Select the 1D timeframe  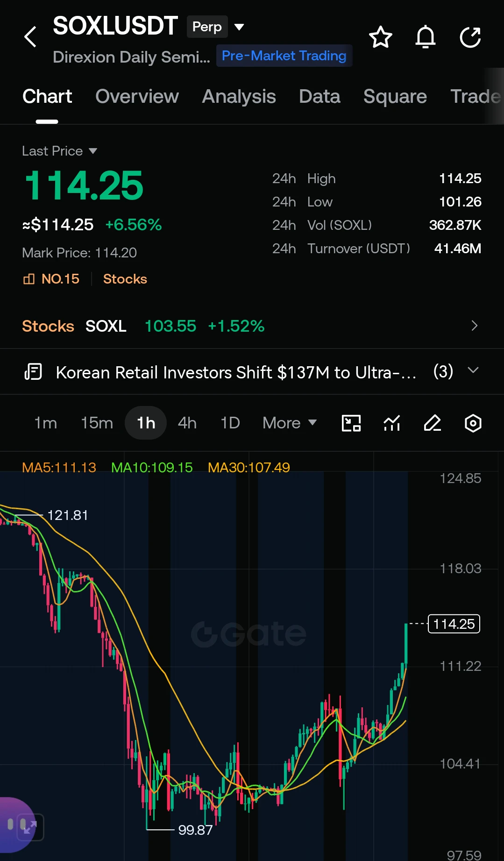click(230, 423)
